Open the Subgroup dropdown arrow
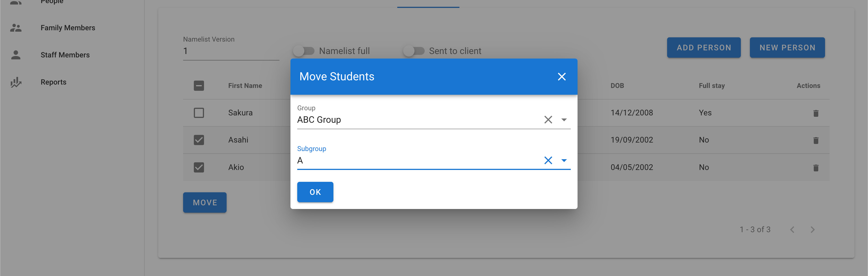The image size is (868, 276). (x=564, y=161)
